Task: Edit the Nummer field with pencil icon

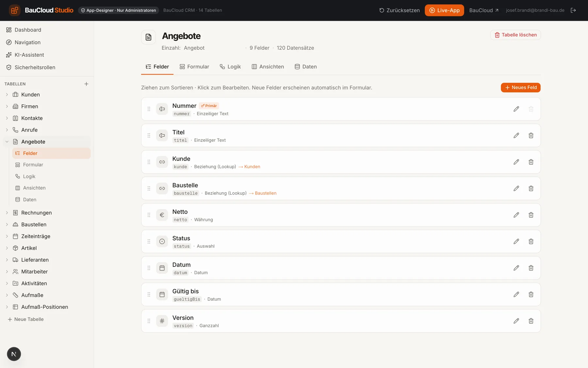Action: 516,109
